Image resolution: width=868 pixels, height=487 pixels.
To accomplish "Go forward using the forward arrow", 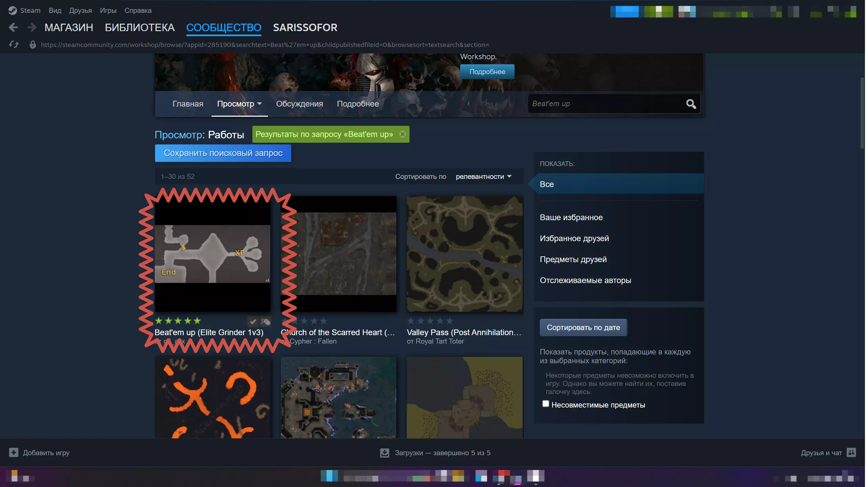I will [32, 27].
